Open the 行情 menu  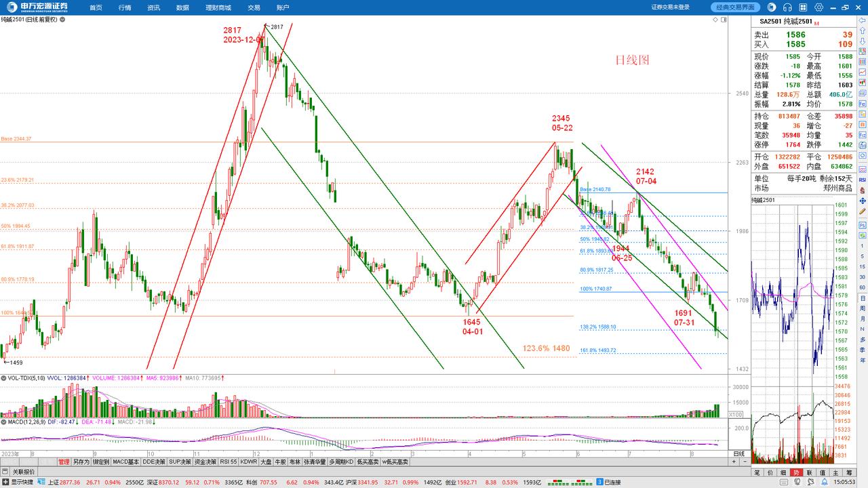(x=125, y=7)
